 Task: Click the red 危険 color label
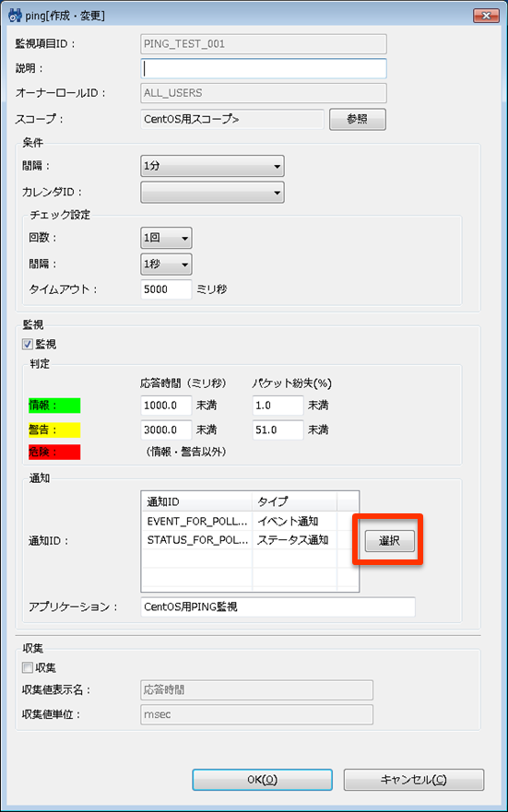tap(54, 453)
